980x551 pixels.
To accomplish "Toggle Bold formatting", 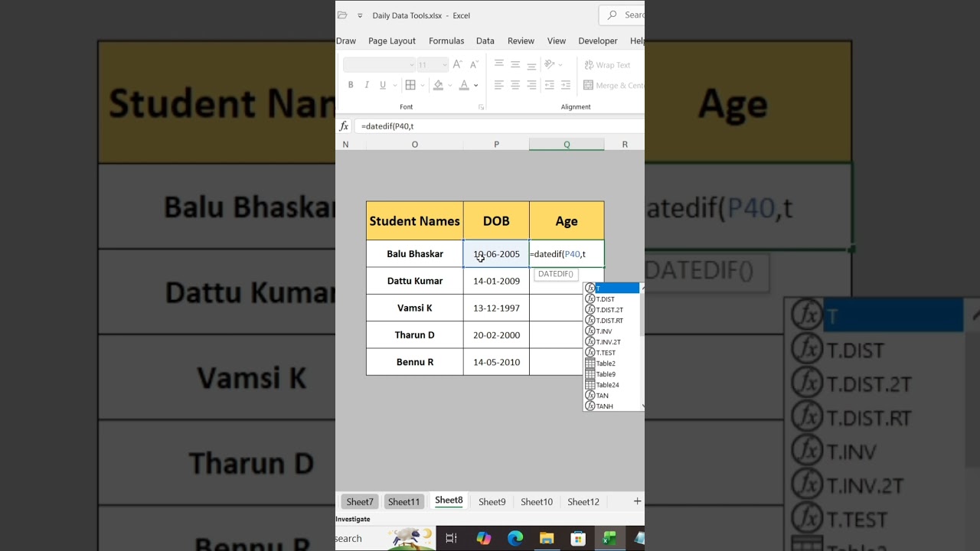I will (351, 85).
